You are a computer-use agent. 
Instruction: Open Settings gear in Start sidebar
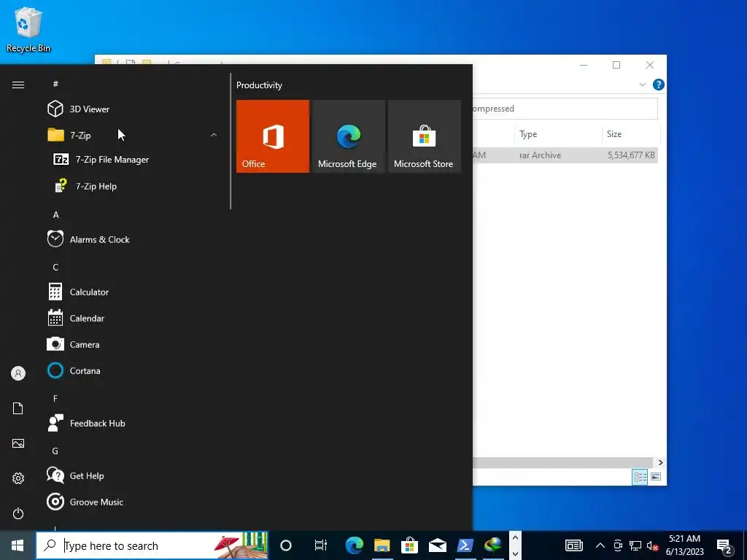(x=18, y=478)
